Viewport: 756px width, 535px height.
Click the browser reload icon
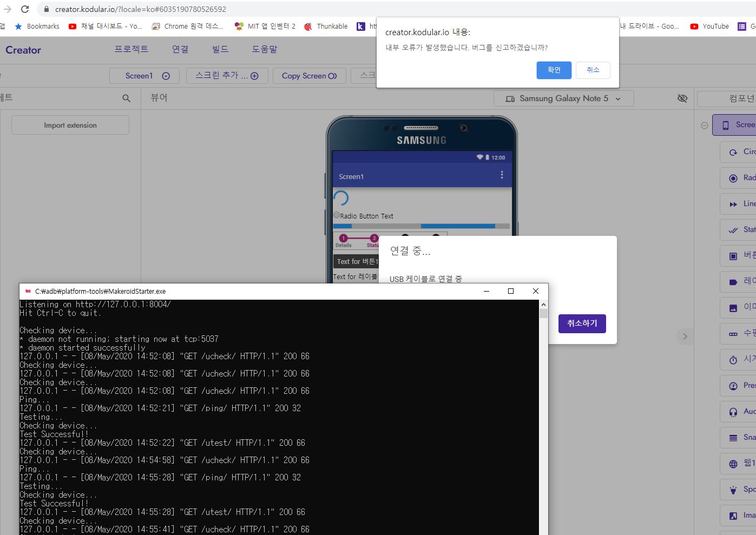click(x=25, y=9)
